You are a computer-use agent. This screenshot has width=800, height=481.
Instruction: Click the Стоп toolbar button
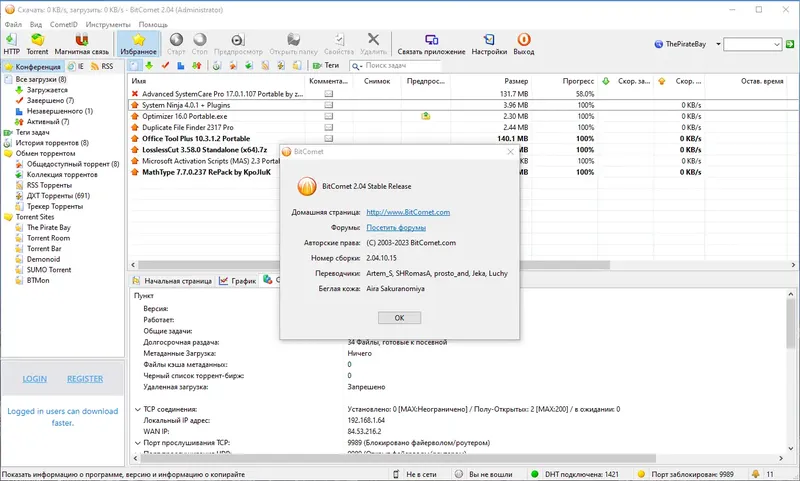point(199,44)
